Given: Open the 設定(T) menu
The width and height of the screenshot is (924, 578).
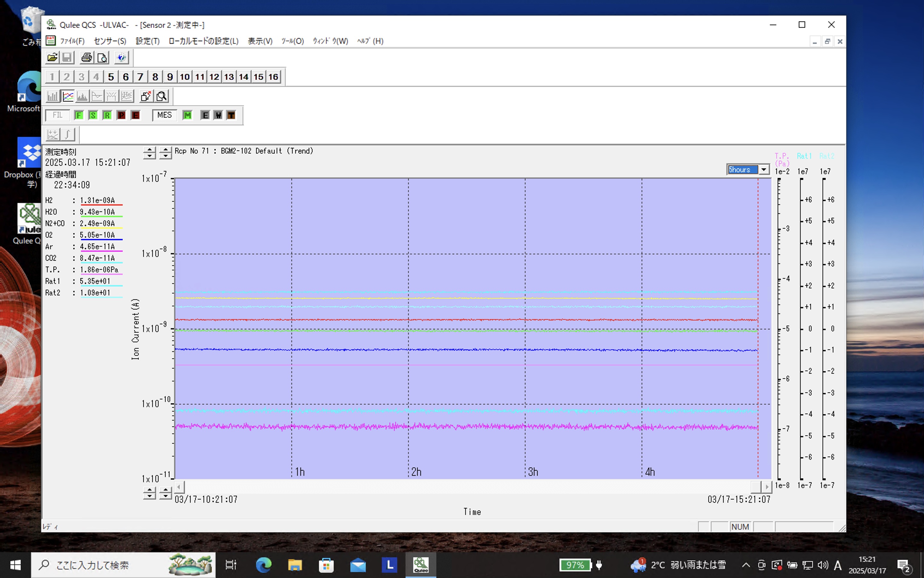Looking at the screenshot, I should pyautogui.click(x=148, y=41).
